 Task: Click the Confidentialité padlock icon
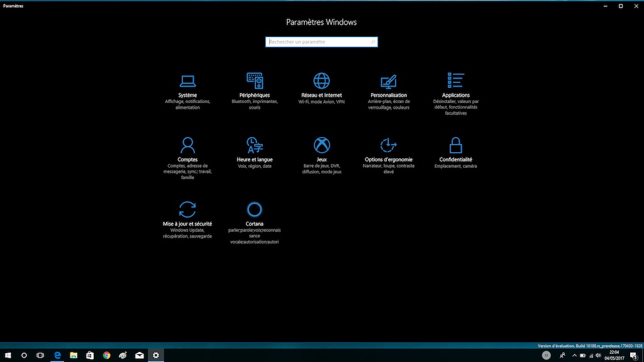coord(456,145)
